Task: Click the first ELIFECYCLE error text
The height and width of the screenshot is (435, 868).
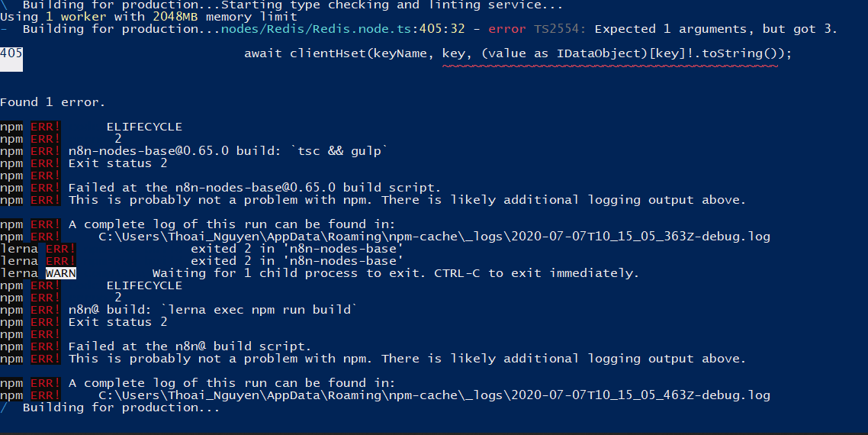Action: coord(144,127)
